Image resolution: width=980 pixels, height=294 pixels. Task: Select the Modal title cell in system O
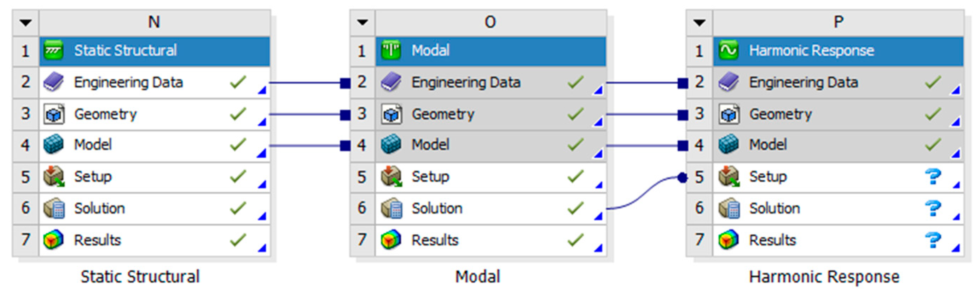coord(491,51)
